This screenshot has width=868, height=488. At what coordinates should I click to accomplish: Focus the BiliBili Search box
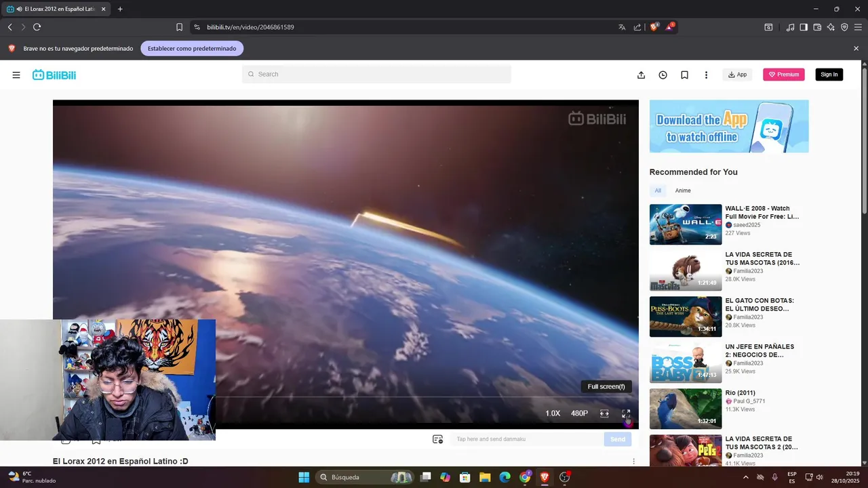pos(376,75)
